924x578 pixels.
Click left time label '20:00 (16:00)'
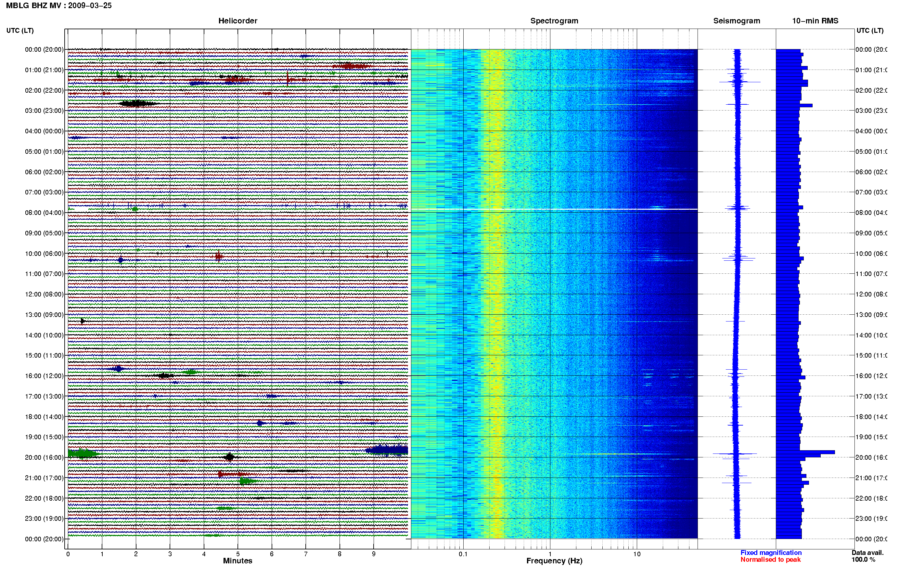pos(44,458)
